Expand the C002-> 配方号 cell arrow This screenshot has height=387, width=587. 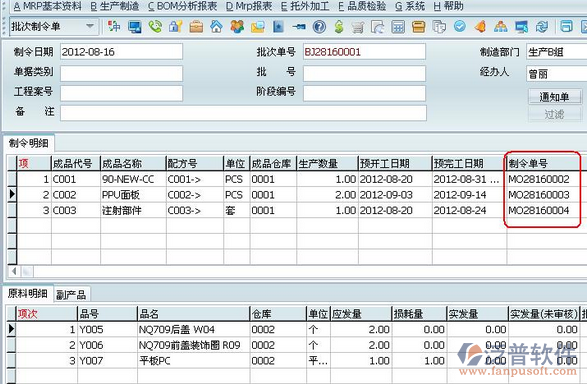pyautogui.click(x=195, y=195)
